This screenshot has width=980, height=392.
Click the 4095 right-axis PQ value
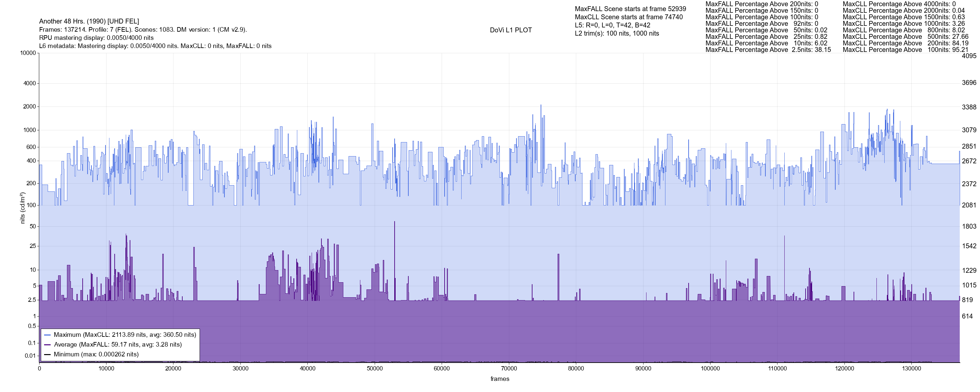click(x=969, y=56)
